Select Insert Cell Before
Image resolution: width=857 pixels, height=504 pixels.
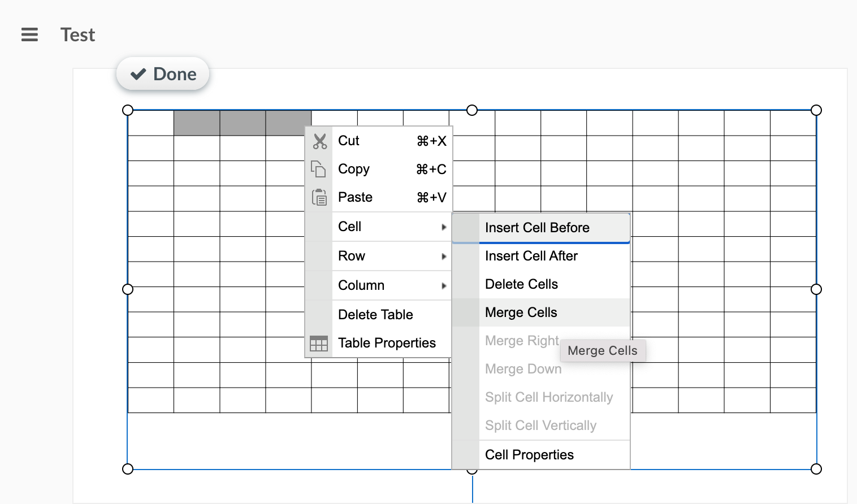[x=541, y=228]
